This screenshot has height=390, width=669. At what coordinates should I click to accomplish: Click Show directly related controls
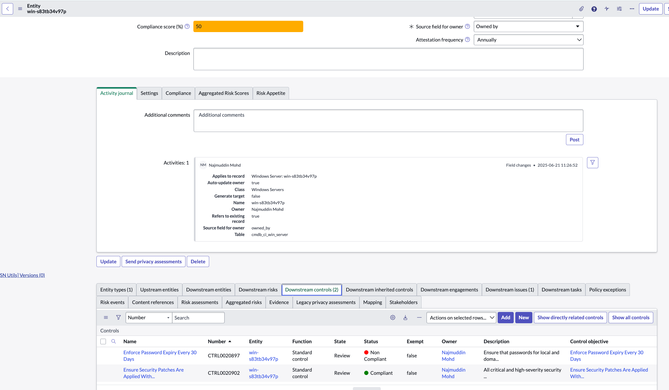pyautogui.click(x=570, y=317)
